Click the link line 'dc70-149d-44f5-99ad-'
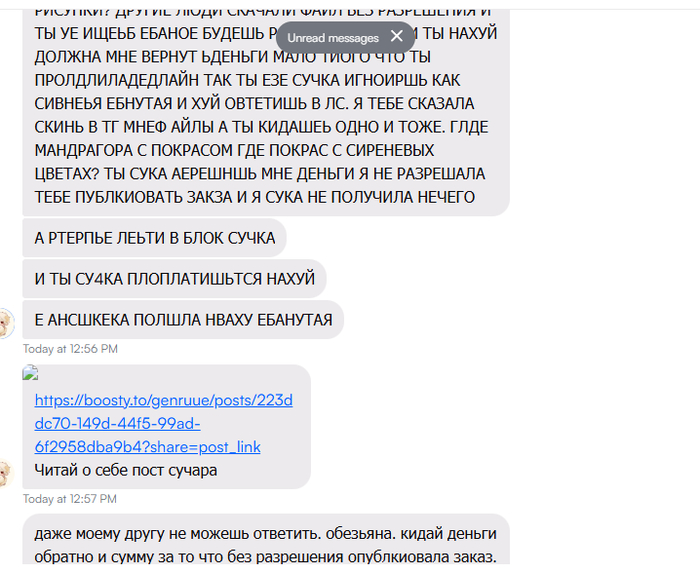Viewport: 700px width, 573px height. click(117, 424)
